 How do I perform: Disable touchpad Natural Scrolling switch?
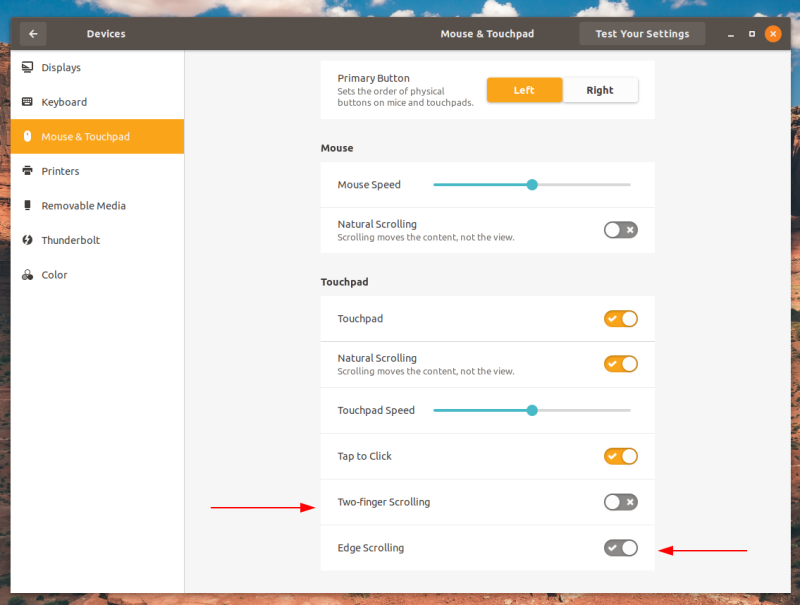620,364
